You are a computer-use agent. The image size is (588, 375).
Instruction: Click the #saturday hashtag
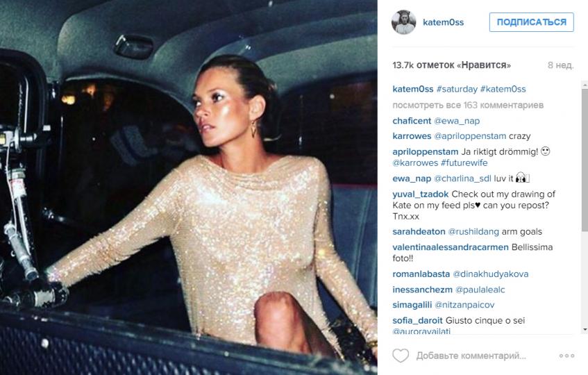tap(457, 90)
